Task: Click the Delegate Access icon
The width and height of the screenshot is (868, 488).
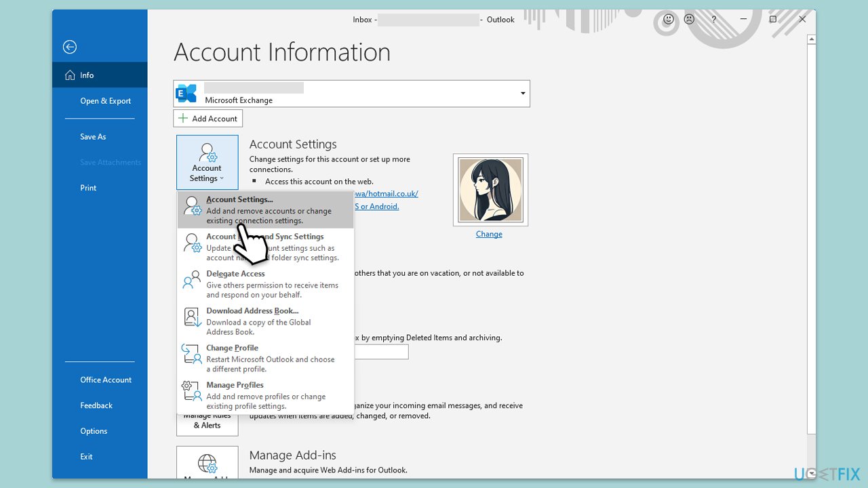Action: coord(192,281)
